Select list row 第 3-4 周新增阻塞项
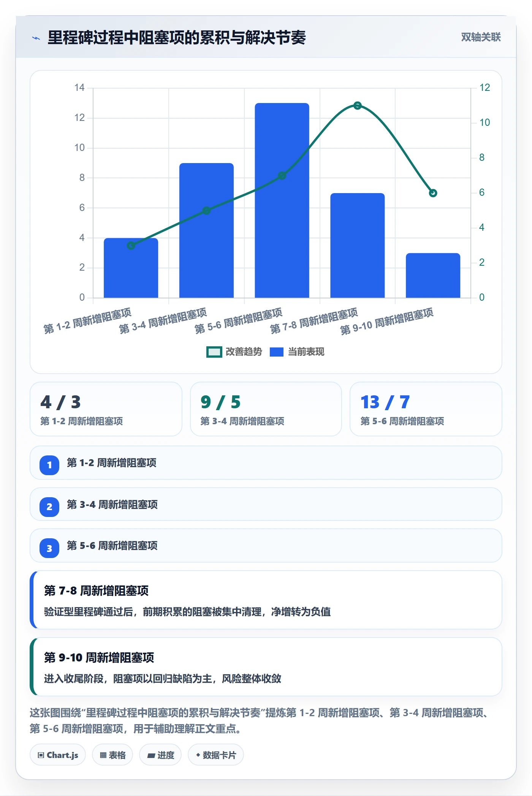Screen dimensions: 532x796 pyautogui.click(x=266, y=504)
